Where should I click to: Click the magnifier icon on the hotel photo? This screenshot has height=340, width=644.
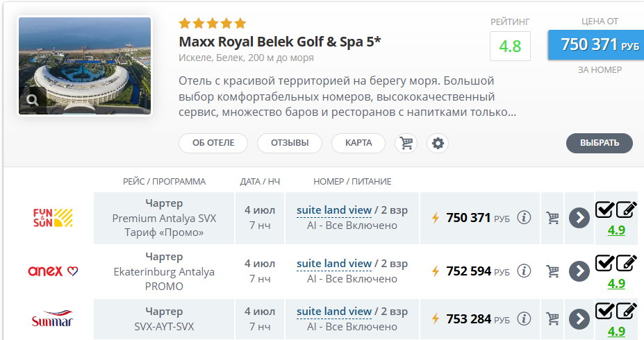click(33, 101)
